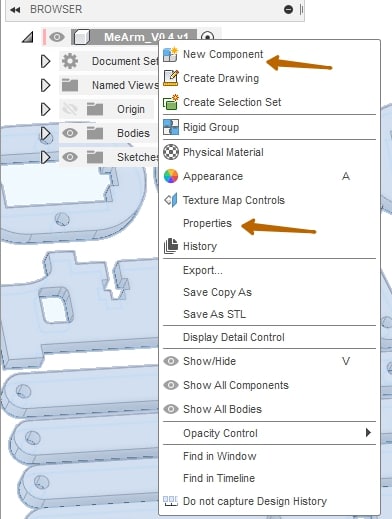Viewport: 392px width, 519px height.
Task: Open the Opacity Control submenu arrow
Action: (368, 433)
